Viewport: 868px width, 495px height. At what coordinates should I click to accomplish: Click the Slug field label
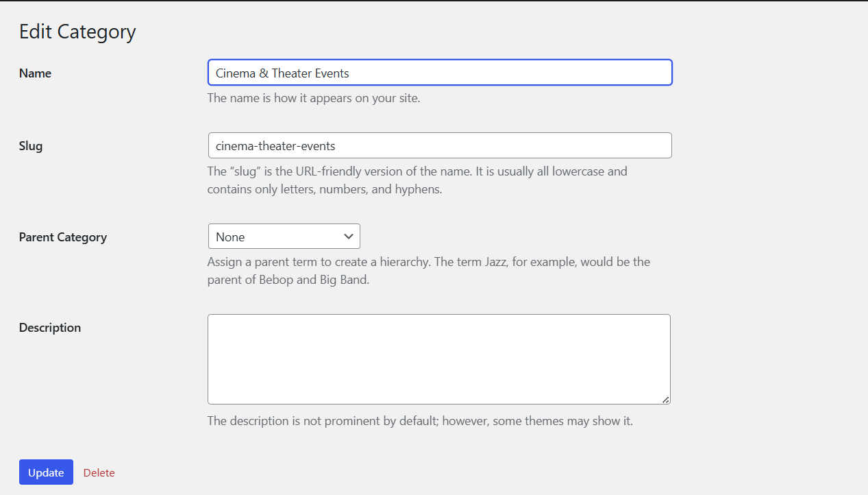[x=31, y=146]
